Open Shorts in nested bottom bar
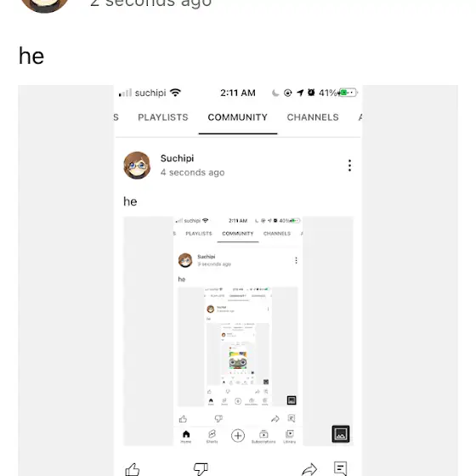The image size is (476, 476). tap(212, 437)
